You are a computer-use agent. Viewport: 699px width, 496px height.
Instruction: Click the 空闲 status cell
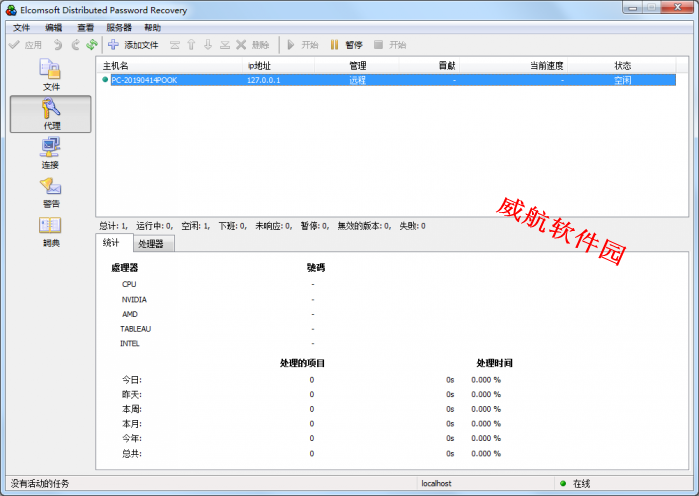622,80
